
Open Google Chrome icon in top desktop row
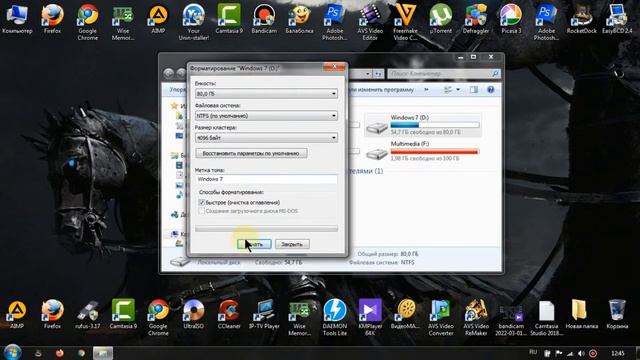87,22
